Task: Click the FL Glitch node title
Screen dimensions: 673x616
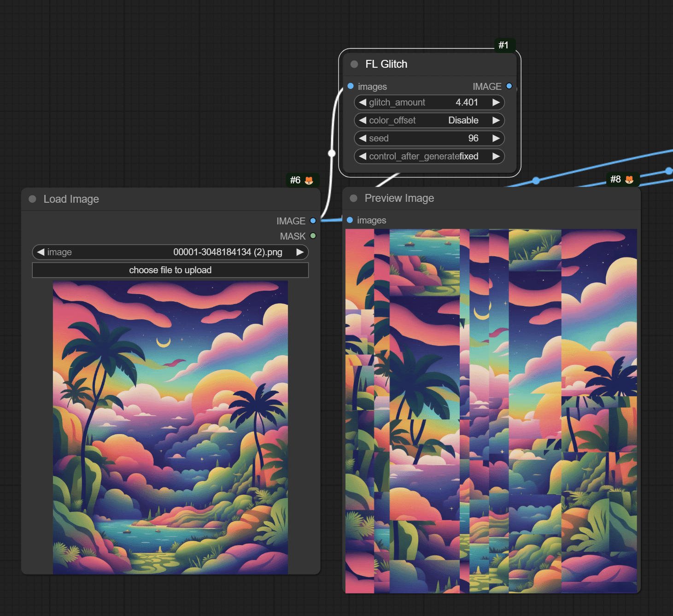Action: [386, 64]
